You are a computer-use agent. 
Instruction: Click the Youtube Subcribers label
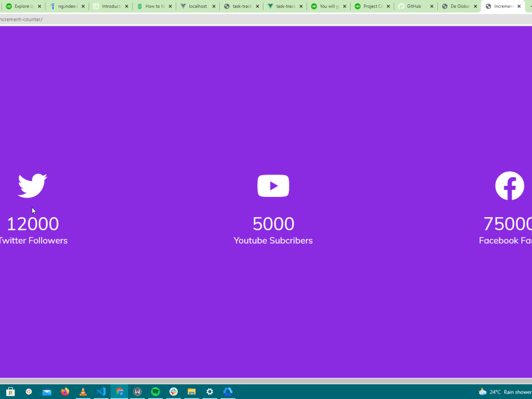tap(273, 240)
